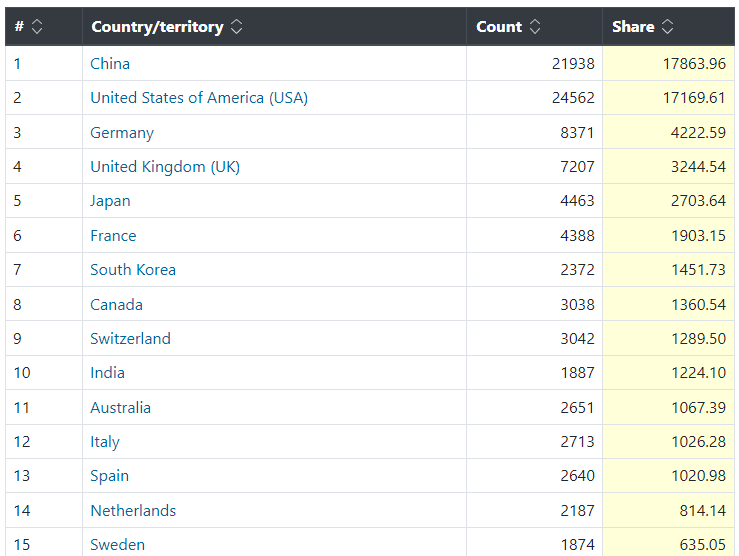
Task: Sort by Share column arrows
Action: (667, 27)
